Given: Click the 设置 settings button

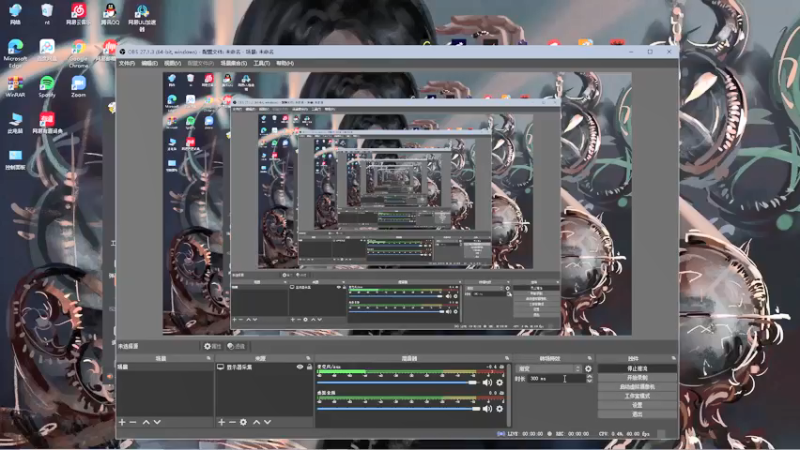Looking at the screenshot, I should pos(637,405).
